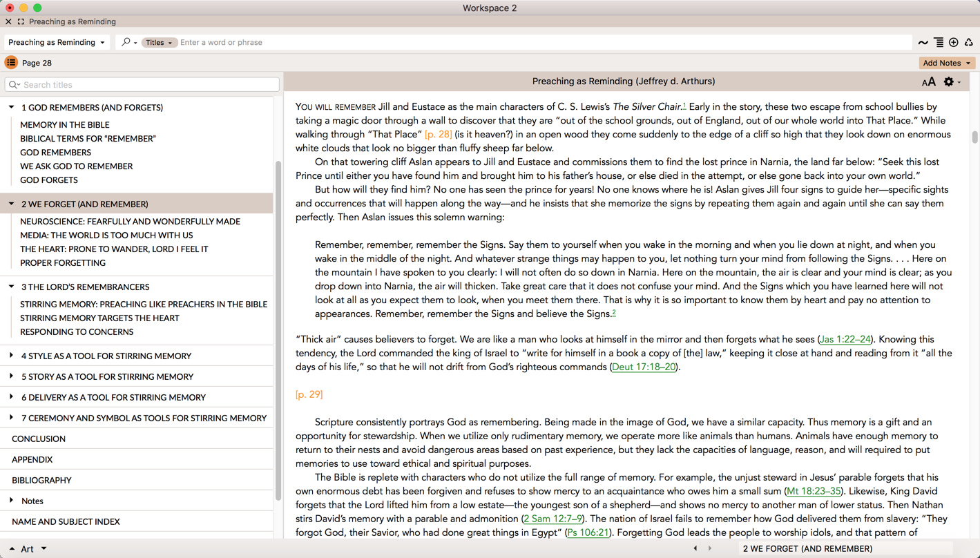Viewport: 980px width, 558px height.
Task: Click the reading pane vertical scrollbar
Action: 974,137
